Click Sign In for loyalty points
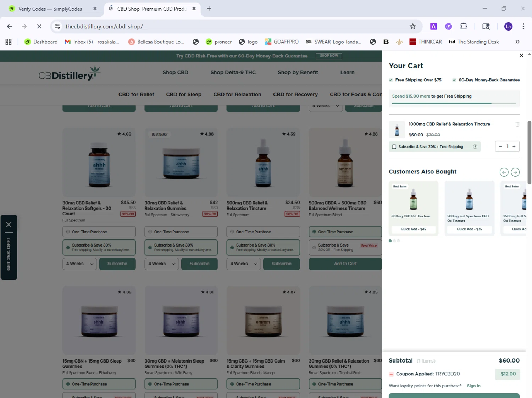Viewport: 532px width, 398px height. (473, 386)
